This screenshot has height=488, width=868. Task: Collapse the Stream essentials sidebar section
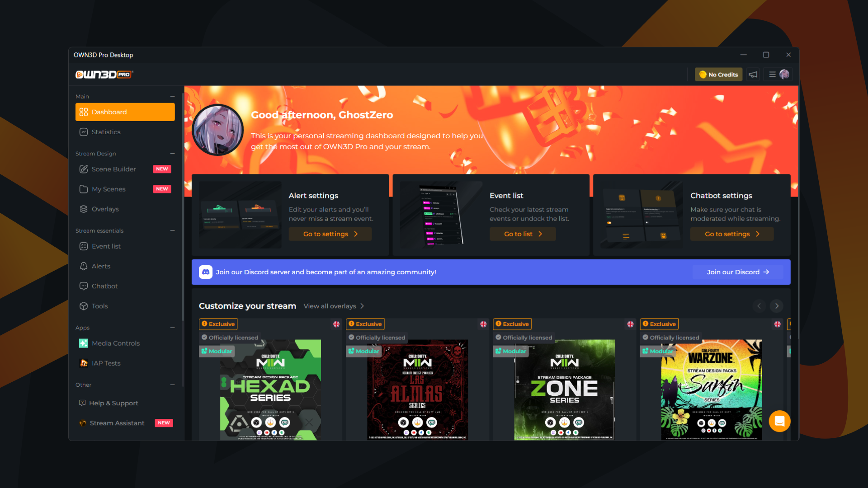(x=172, y=230)
